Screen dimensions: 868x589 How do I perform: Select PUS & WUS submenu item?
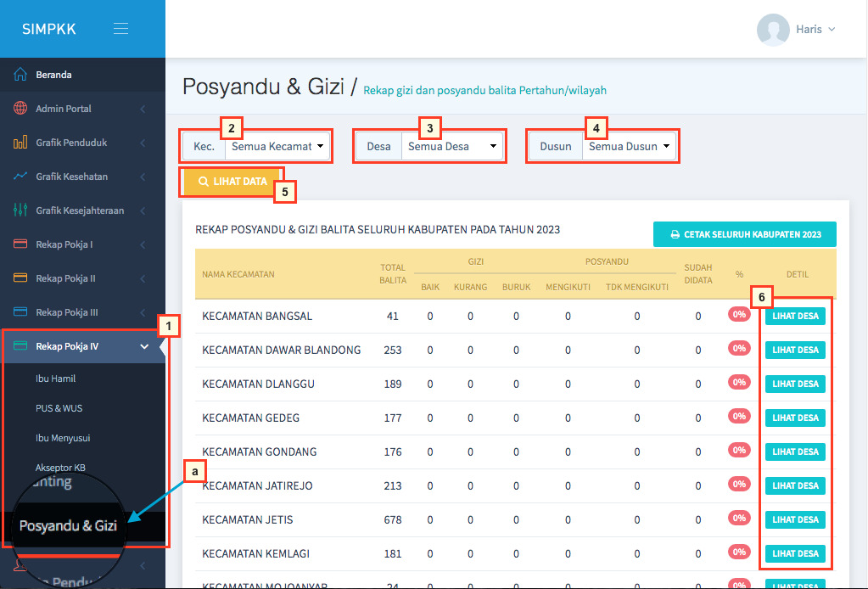(x=59, y=408)
